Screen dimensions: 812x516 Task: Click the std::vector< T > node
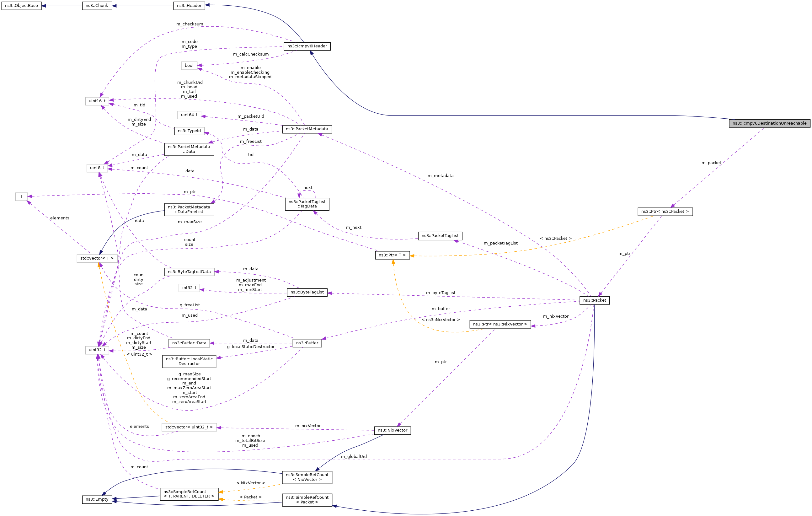point(97,259)
